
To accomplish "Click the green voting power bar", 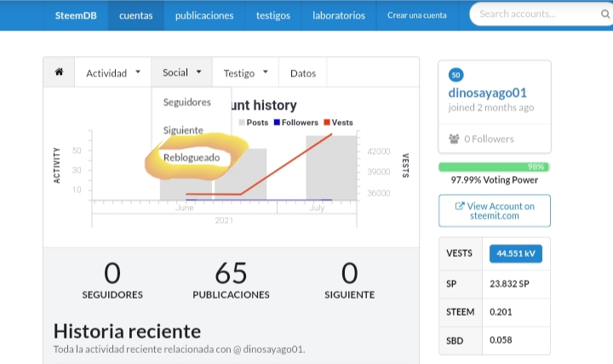I will tap(495, 167).
